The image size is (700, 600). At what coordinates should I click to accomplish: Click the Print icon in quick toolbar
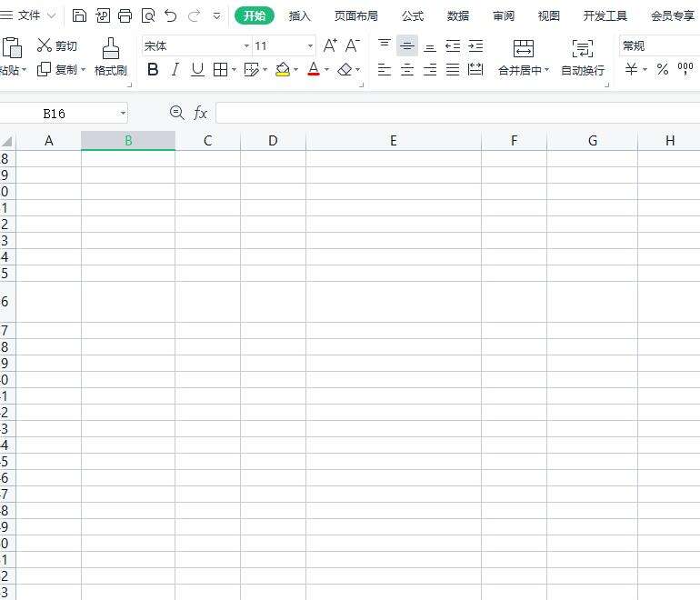[x=125, y=15]
